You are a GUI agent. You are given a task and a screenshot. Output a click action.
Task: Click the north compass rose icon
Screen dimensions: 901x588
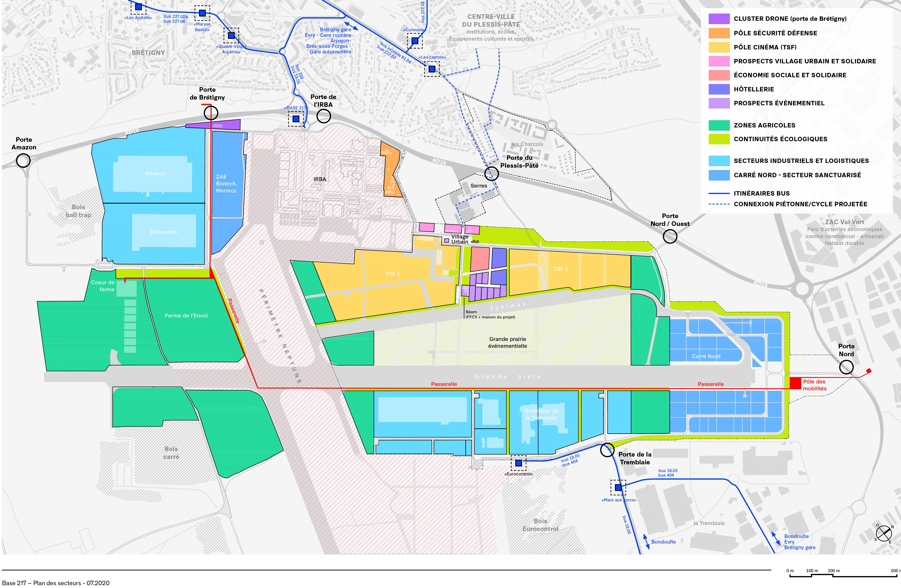coord(884,533)
